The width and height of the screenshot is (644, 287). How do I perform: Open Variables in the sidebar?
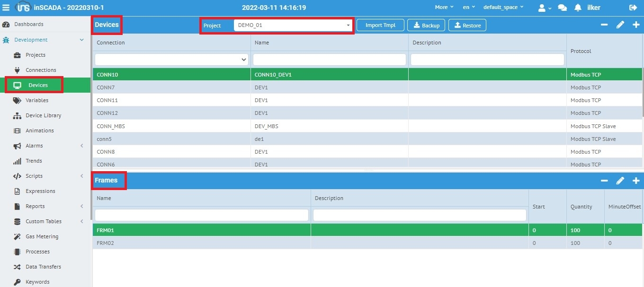(37, 100)
